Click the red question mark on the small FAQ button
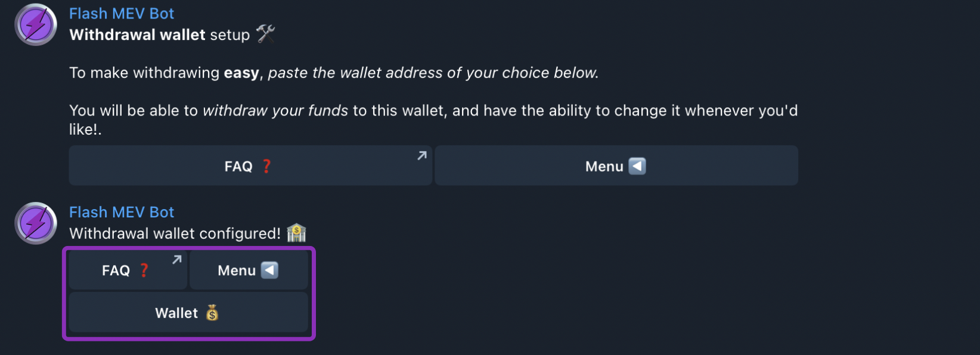 pos(144,270)
